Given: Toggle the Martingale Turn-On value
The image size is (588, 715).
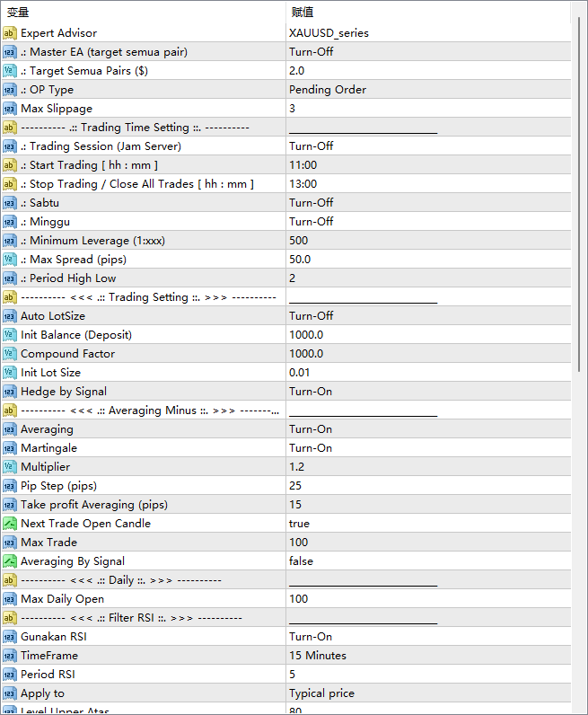Looking at the screenshot, I should coord(311,448).
